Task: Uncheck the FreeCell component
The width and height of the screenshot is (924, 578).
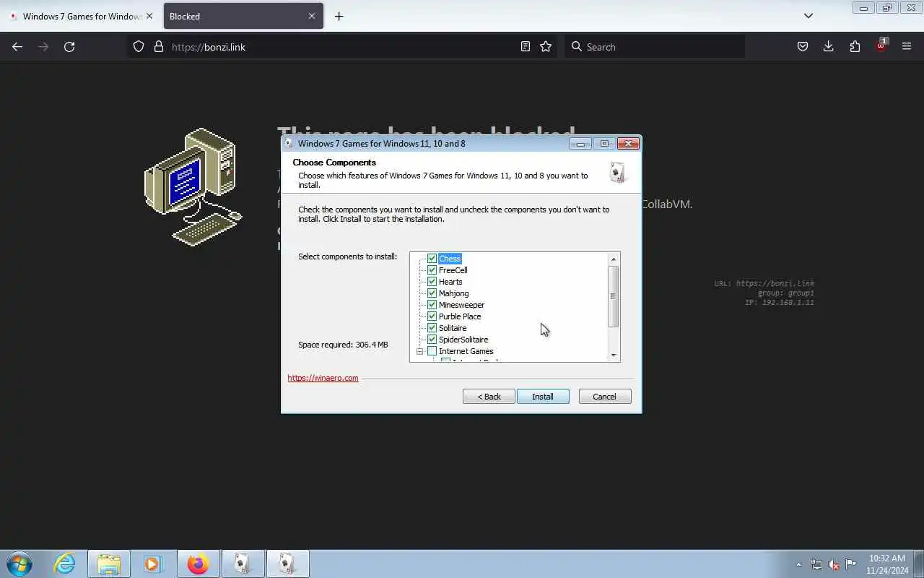Action: click(x=432, y=270)
